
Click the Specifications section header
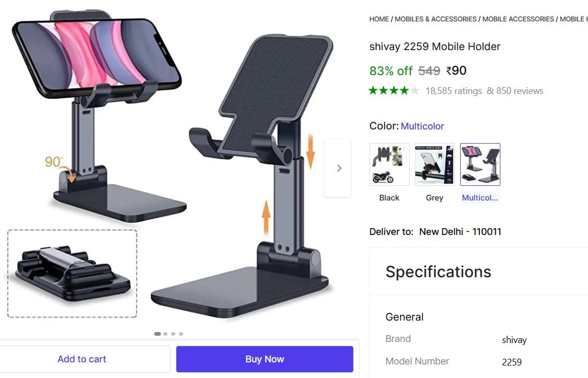point(438,271)
